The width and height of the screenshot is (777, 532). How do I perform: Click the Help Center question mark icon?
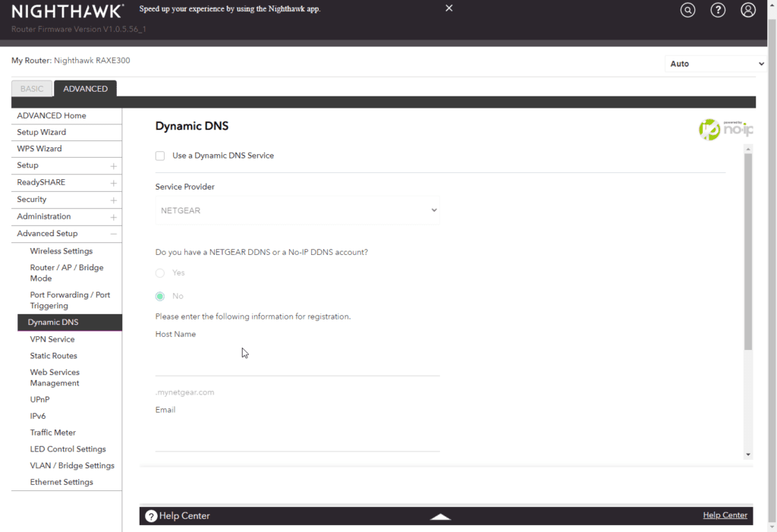coord(151,516)
